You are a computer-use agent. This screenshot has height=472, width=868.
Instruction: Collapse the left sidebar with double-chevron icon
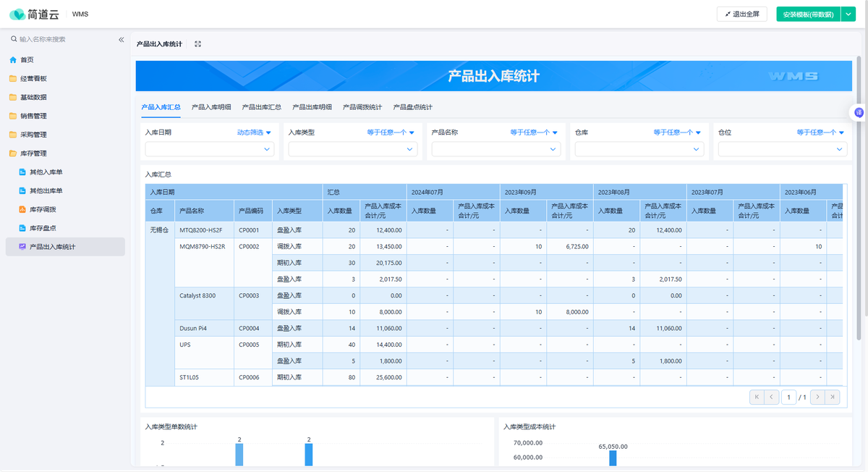122,40
